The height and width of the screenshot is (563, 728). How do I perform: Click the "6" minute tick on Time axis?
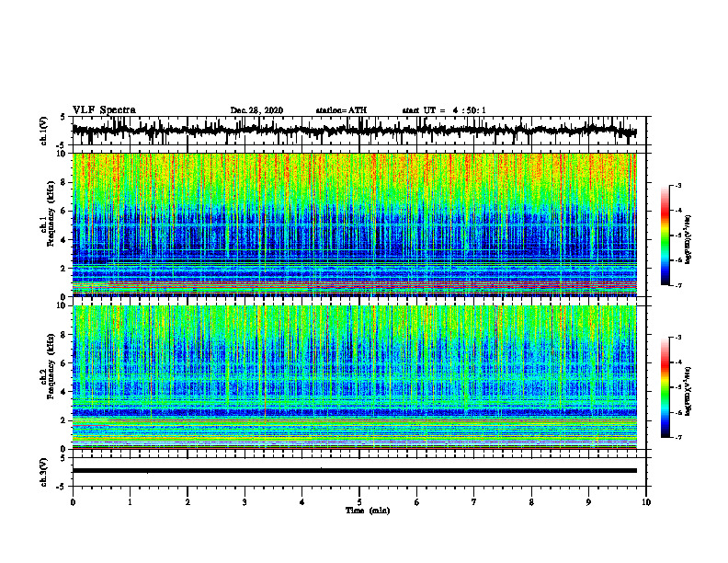(417, 502)
